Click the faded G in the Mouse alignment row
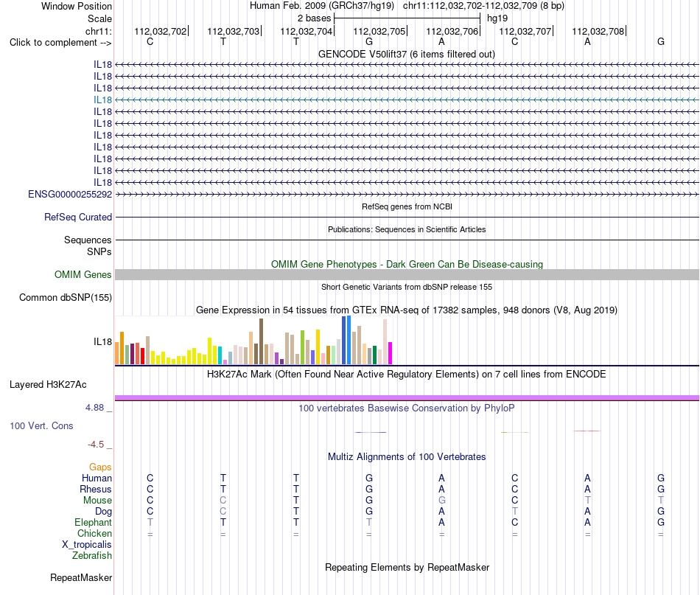This screenshot has height=595, width=700. tap(441, 501)
